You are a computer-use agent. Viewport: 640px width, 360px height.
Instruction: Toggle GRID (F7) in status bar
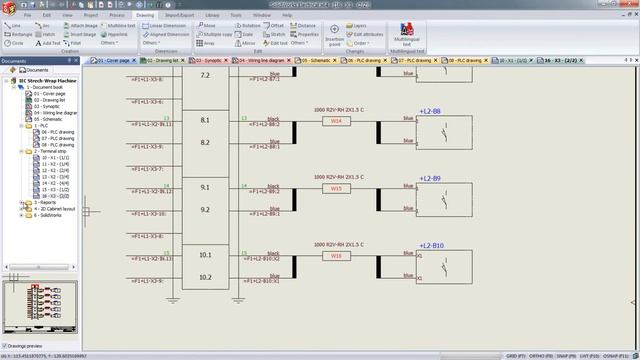tap(515, 356)
